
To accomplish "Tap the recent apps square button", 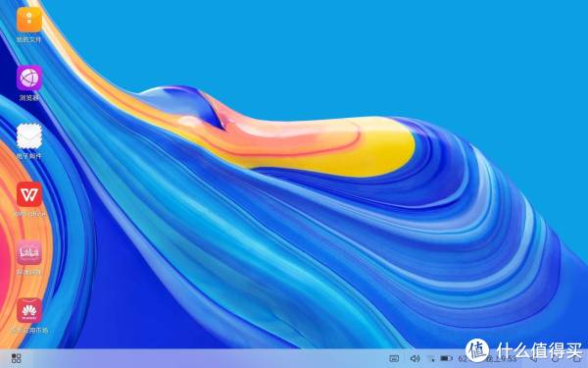I will (576, 359).
